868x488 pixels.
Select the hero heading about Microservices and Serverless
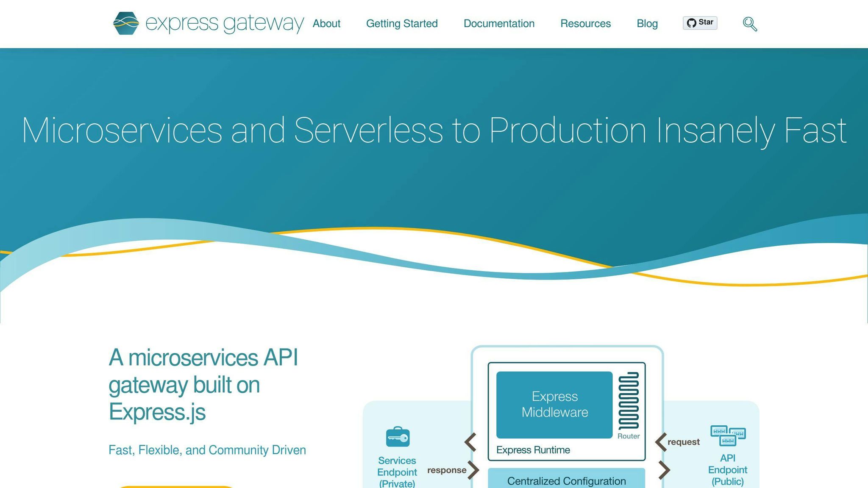click(434, 132)
